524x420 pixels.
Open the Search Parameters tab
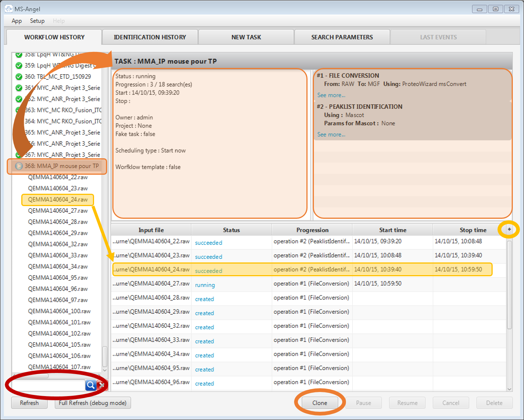[342, 37]
